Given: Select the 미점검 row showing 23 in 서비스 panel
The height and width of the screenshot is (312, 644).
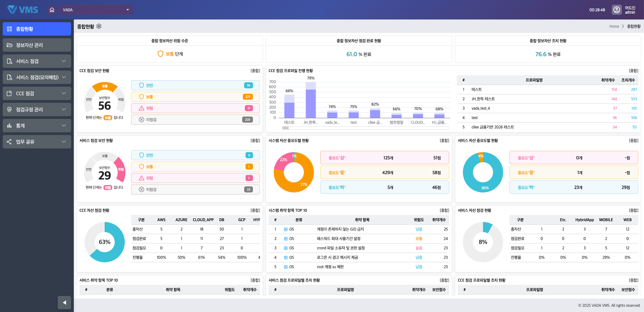Looking at the screenshot, I should click(196, 189).
